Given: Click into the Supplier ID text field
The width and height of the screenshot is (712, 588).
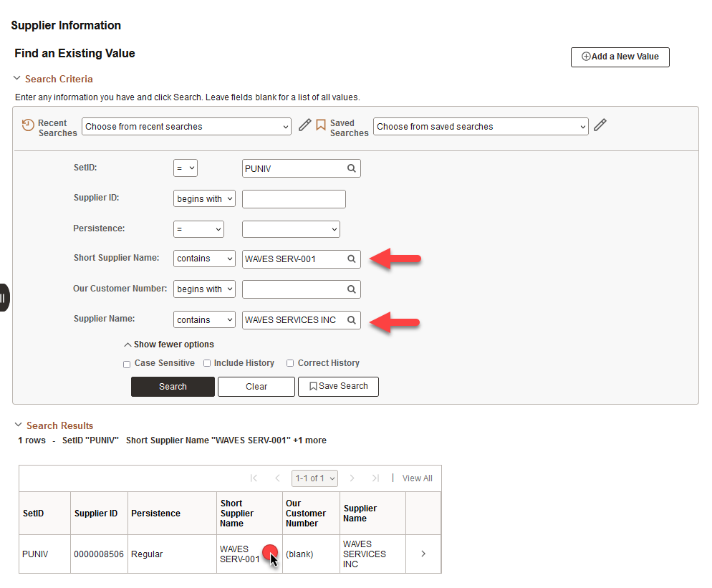Looking at the screenshot, I should pos(294,199).
